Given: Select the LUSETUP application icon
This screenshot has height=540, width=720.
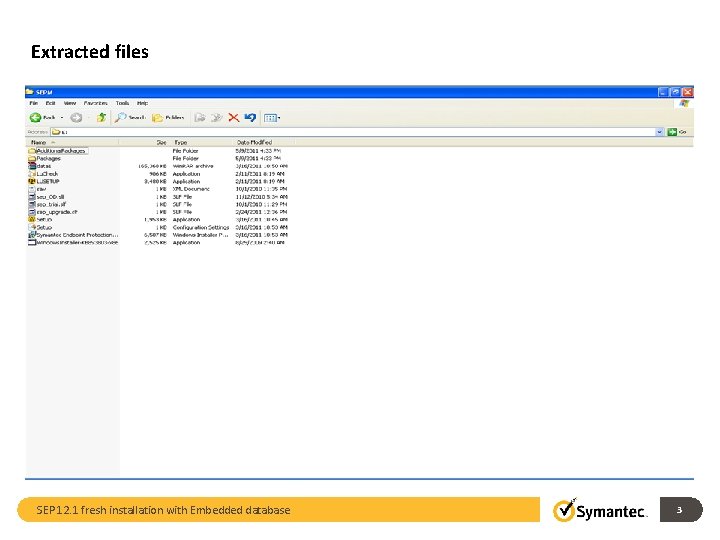Looking at the screenshot, I should click(x=32, y=181).
